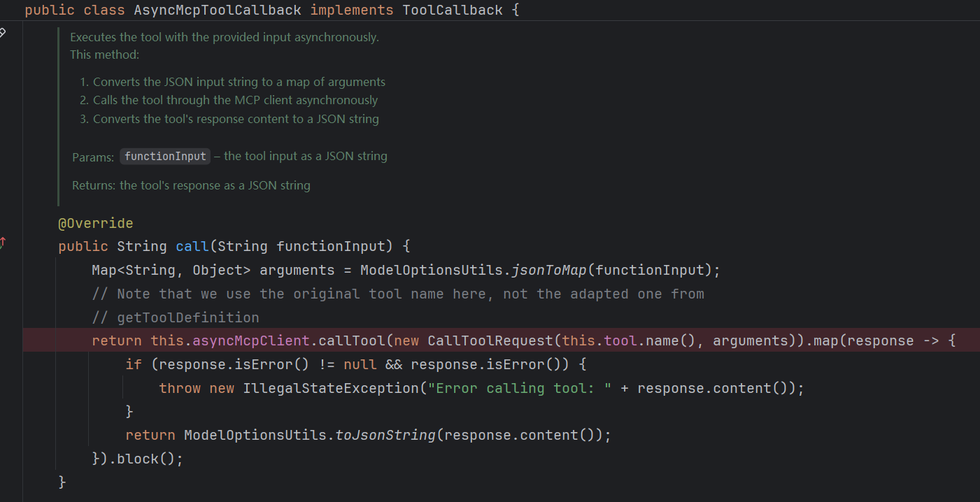The height and width of the screenshot is (502, 980).
Task: Click the 'call' method name
Action: point(192,246)
